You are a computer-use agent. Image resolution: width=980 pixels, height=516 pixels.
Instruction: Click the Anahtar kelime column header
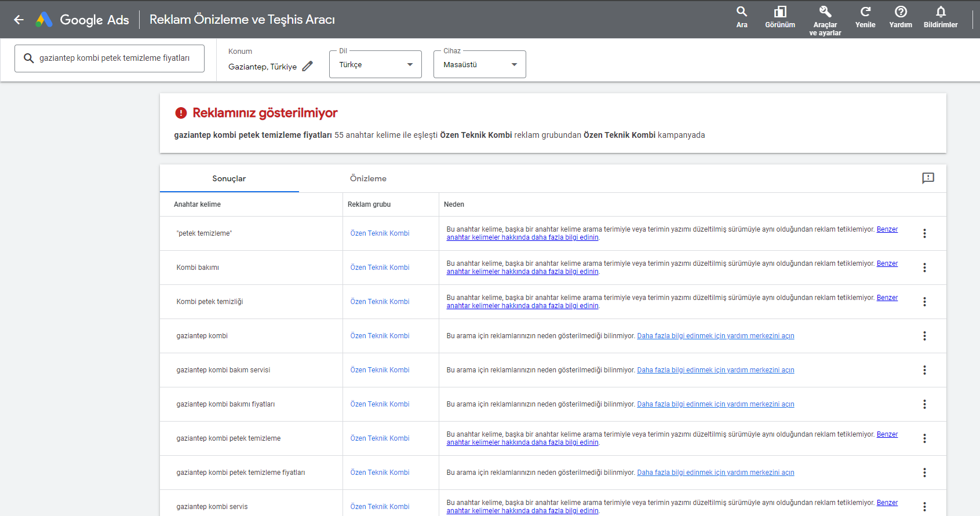[197, 204]
